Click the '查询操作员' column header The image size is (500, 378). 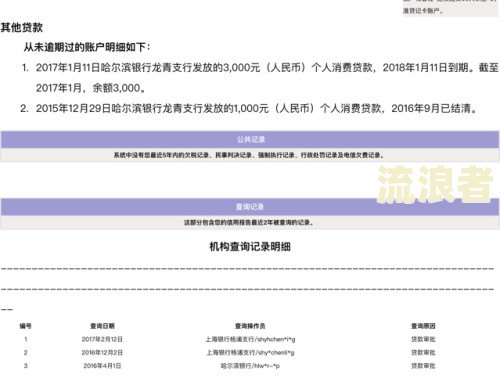(250, 326)
